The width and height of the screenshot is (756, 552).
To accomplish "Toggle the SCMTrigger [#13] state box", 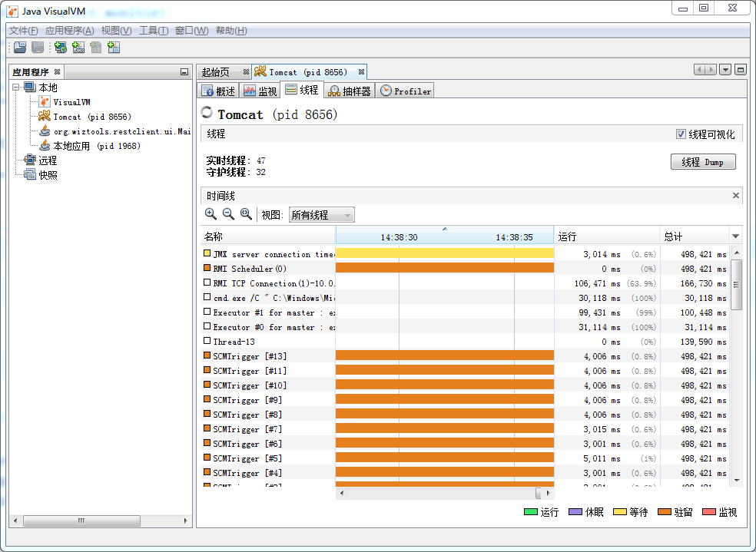I will pyautogui.click(x=207, y=355).
